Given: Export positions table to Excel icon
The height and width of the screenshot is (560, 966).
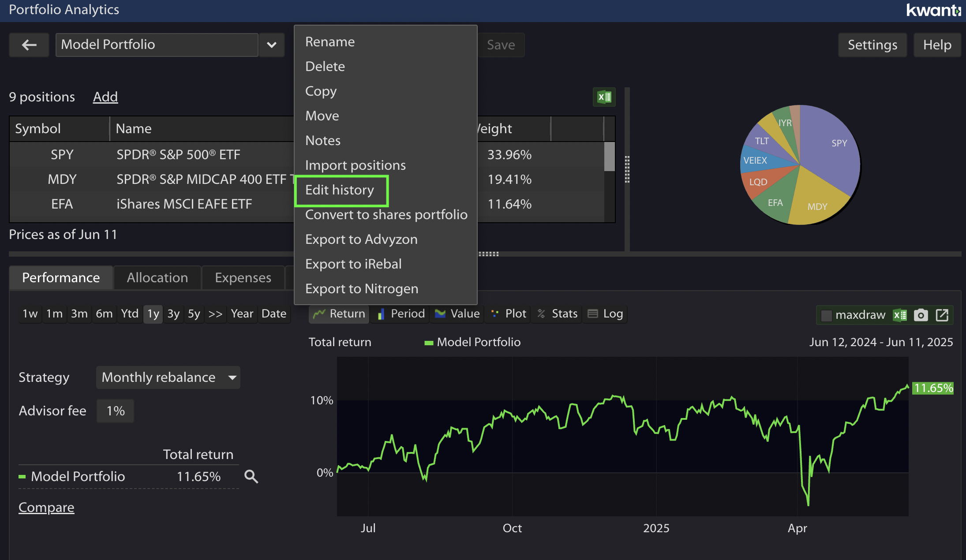Looking at the screenshot, I should pyautogui.click(x=604, y=97).
